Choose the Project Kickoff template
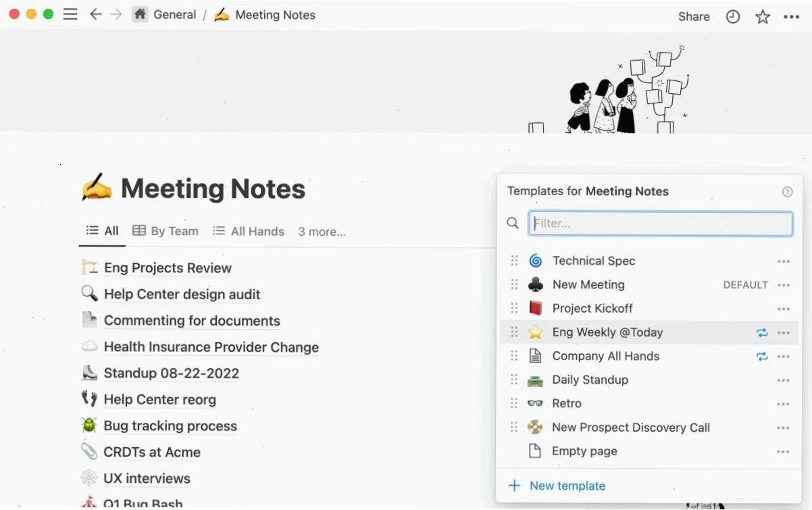This screenshot has width=812, height=510. (592, 308)
